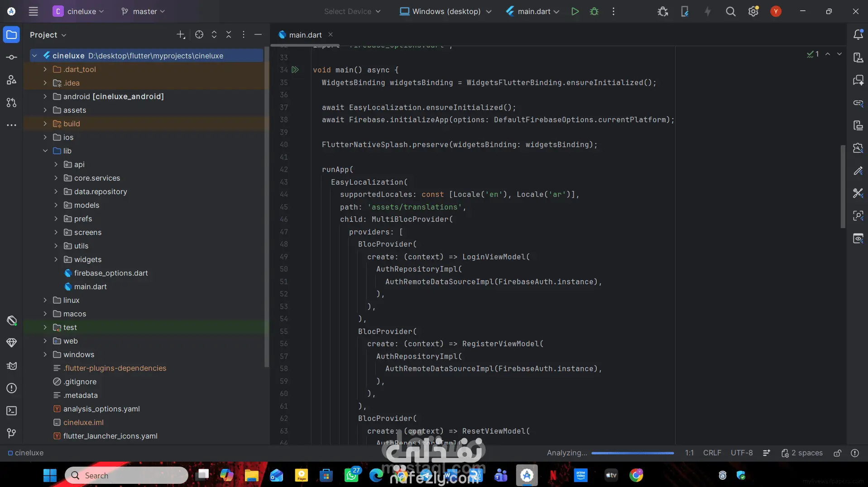Open the master branch dropdown
Screen dimensions: 868x487
[x=143, y=11]
